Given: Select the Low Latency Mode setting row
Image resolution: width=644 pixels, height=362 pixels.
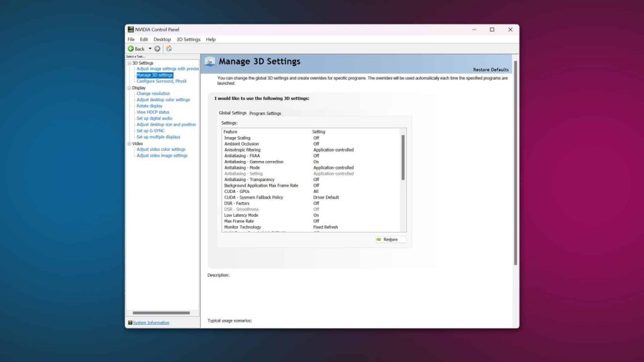Looking at the screenshot, I should tap(241, 215).
